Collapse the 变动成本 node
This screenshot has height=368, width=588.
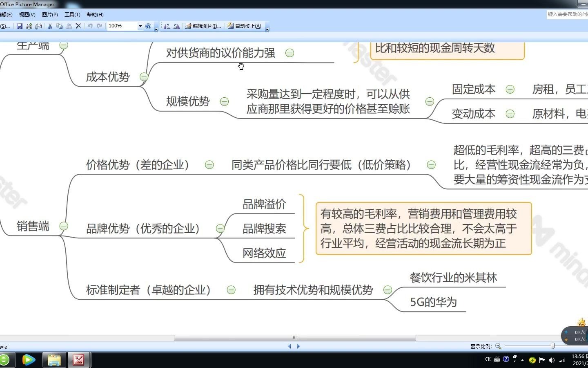[x=510, y=114]
